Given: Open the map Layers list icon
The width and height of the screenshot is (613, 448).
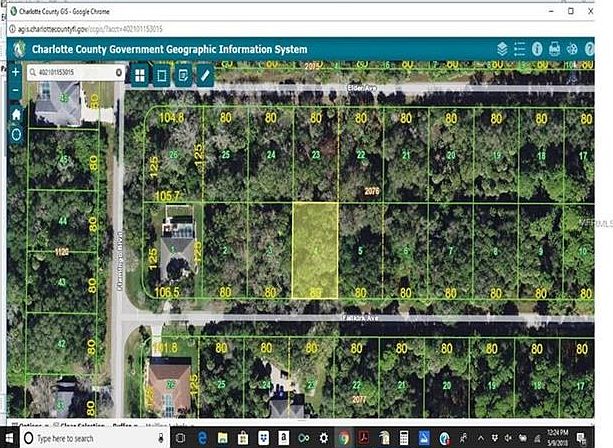Looking at the screenshot, I should pyautogui.click(x=502, y=49).
